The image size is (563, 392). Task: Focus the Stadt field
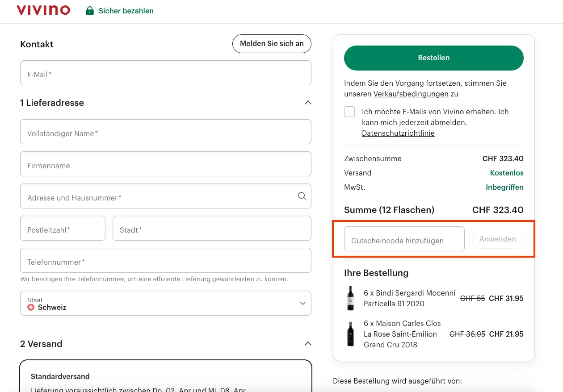212,228
